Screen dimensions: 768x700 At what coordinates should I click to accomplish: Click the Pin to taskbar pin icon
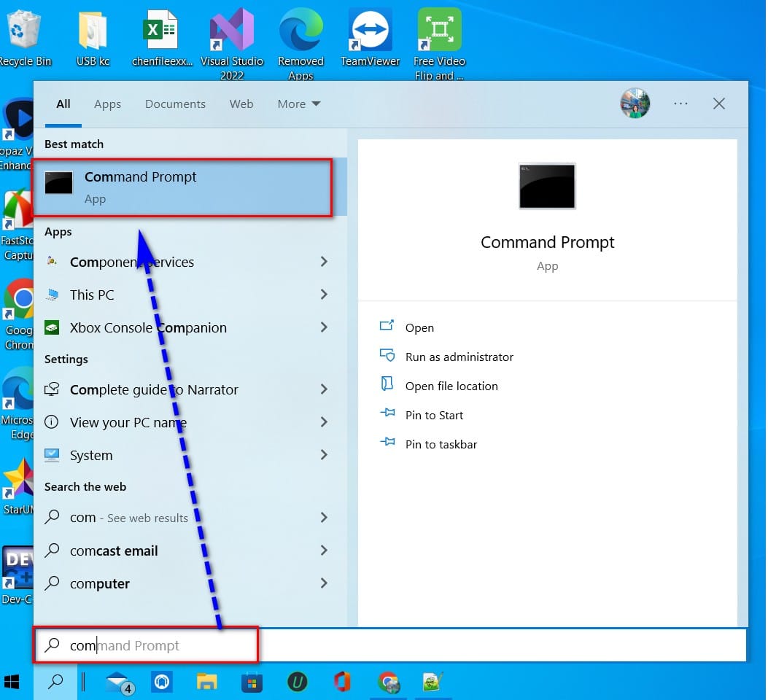click(x=387, y=442)
